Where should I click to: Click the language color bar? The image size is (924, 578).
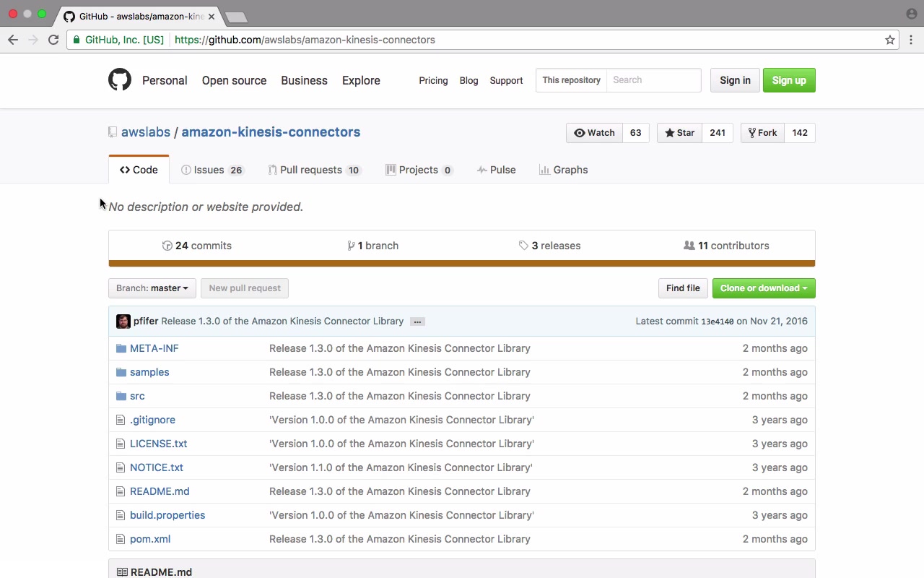pos(462,264)
